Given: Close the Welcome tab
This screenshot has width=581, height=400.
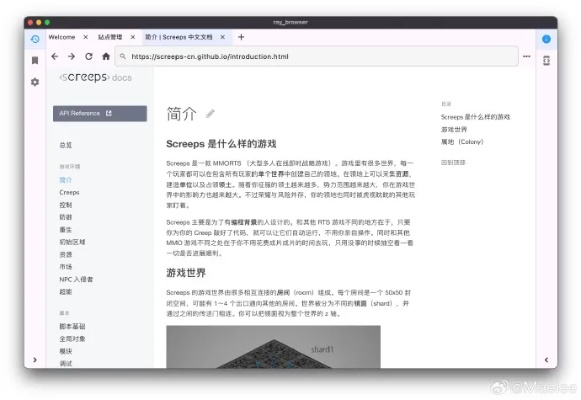Looking at the screenshot, I should pyautogui.click(x=86, y=37).
